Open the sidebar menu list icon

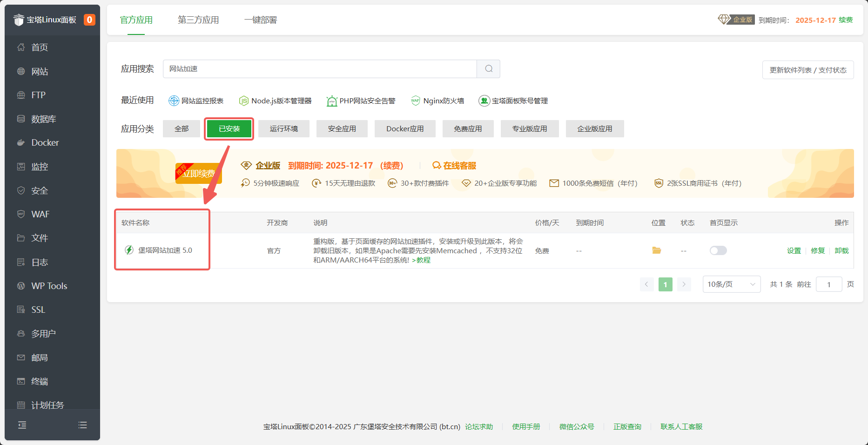point(83,425)
